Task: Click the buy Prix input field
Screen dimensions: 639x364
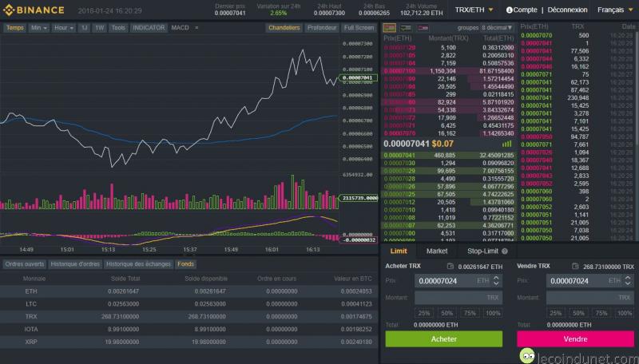Action: (x=458, y=280)
